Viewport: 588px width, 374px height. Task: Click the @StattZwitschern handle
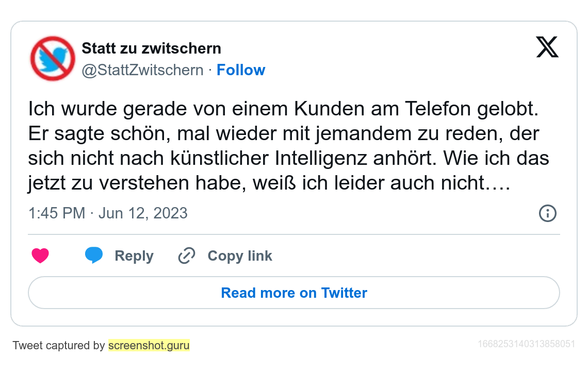143,70
